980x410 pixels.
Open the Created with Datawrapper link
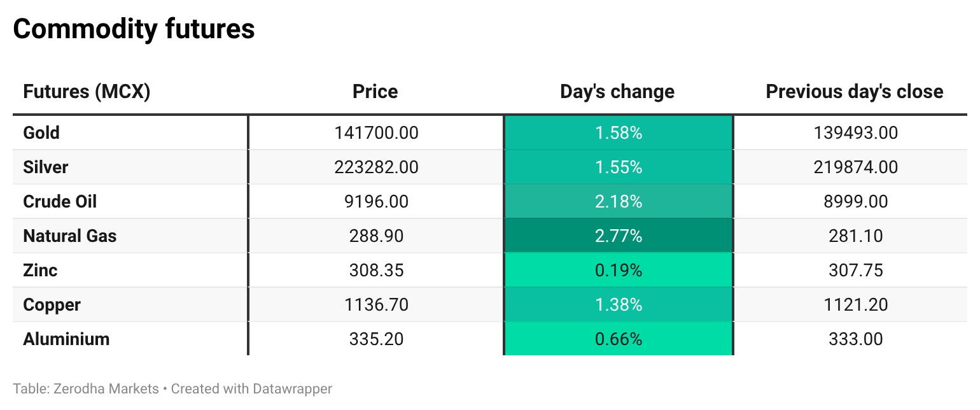[x=251, y=388]
